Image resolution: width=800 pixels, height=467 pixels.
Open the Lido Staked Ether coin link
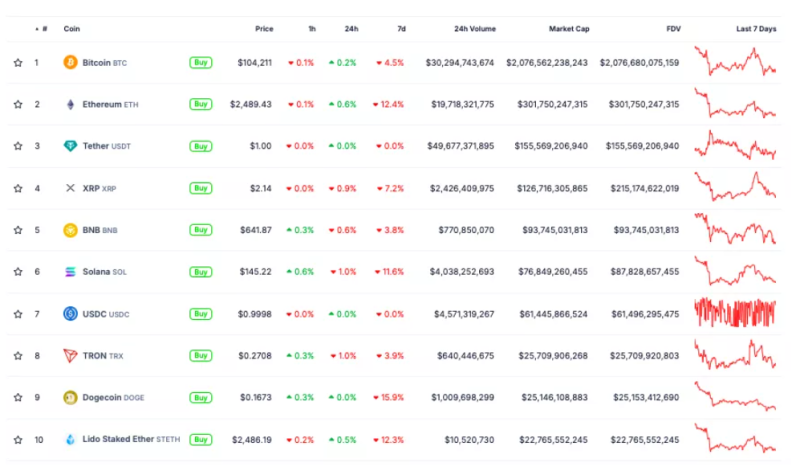[118, 439]
